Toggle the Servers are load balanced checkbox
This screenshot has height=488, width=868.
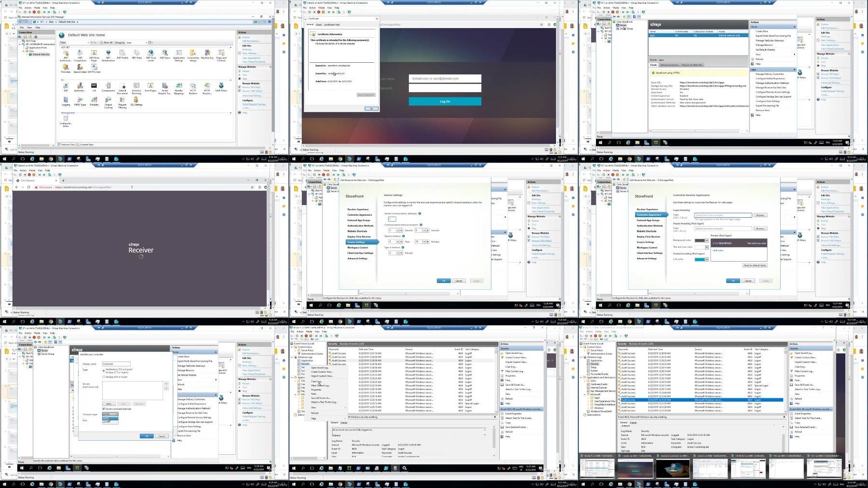tap(104, 409)
